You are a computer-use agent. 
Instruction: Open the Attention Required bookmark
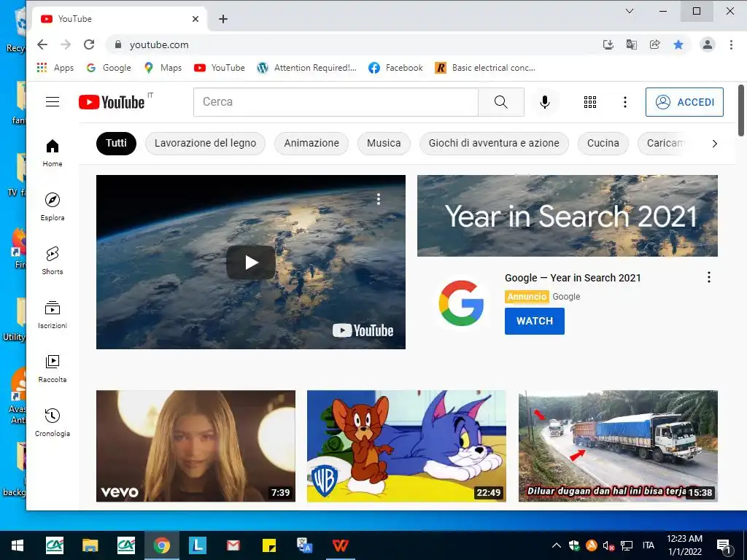(307, 68)
